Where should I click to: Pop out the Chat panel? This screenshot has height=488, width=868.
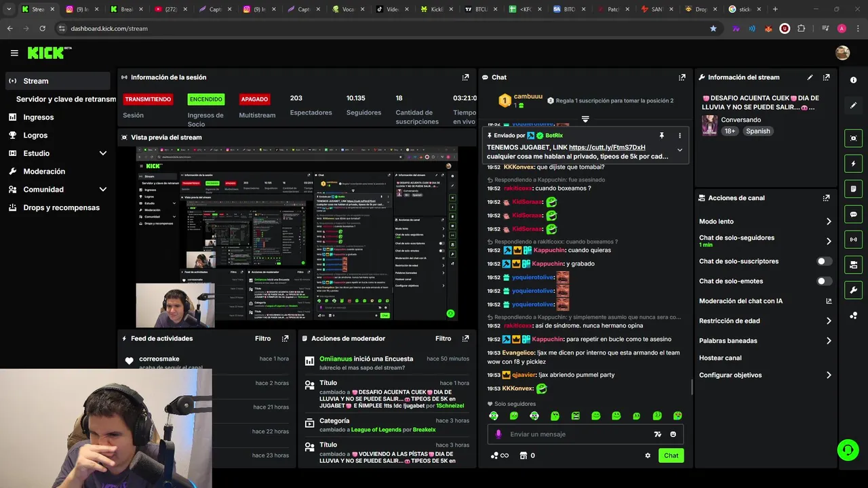click(x=682, y=77)
